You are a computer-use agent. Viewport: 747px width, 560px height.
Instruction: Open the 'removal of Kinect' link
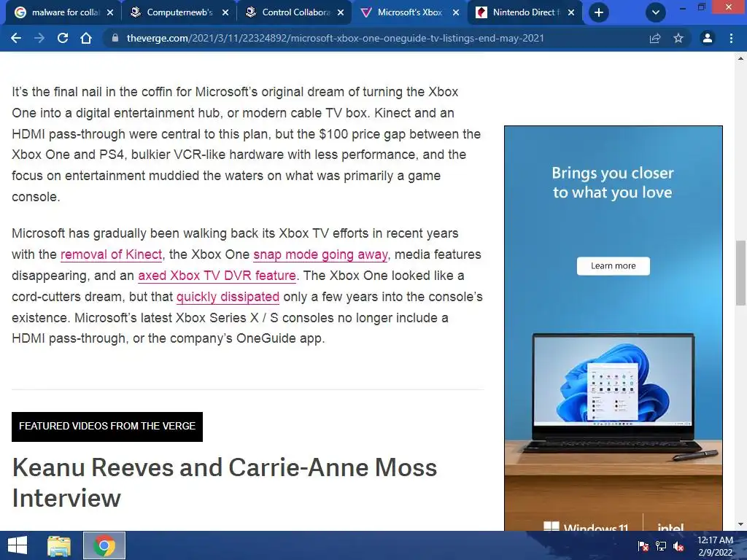(x=111, y=254)
